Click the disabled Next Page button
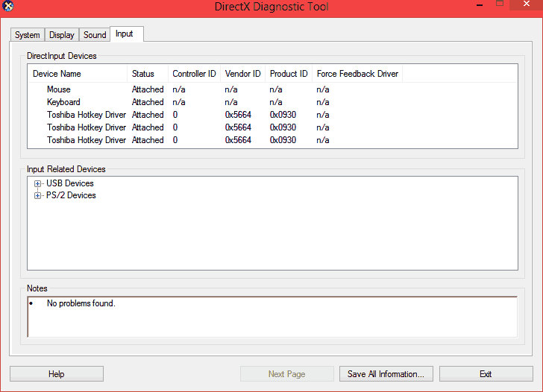 (286, 374)
